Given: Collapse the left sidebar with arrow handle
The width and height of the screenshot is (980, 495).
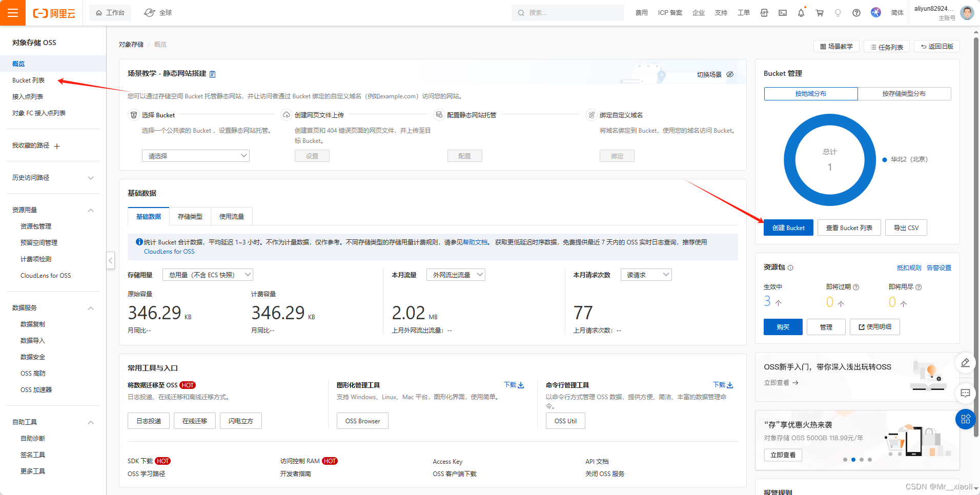Looking at the screenshot, I should coord(110,260).
